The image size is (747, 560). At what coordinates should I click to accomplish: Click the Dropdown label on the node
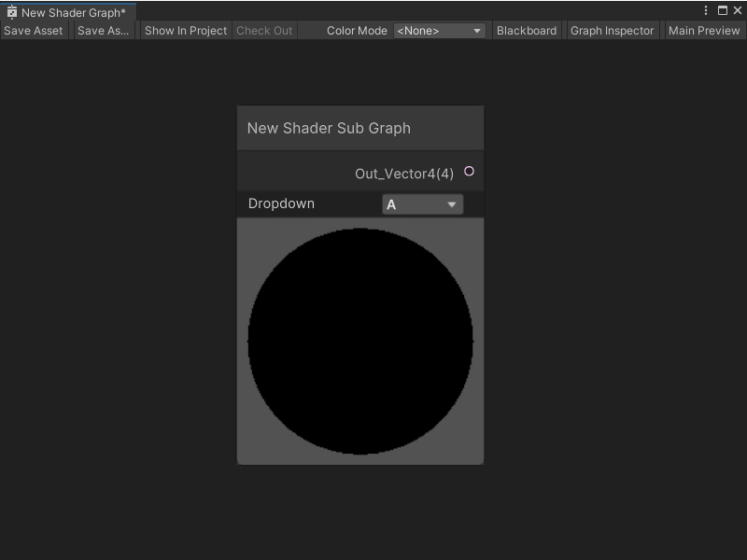pos(280,203)
